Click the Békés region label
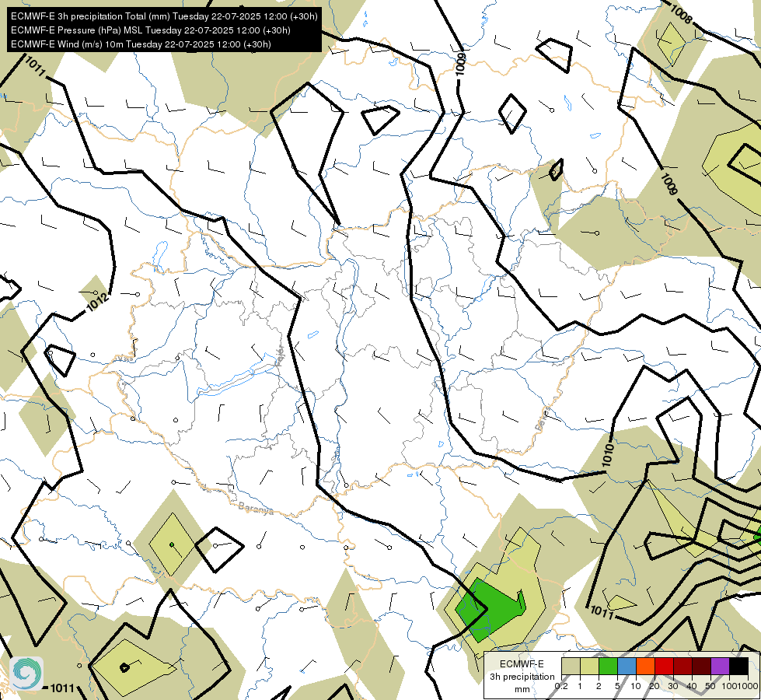 [x=543, y=418]
